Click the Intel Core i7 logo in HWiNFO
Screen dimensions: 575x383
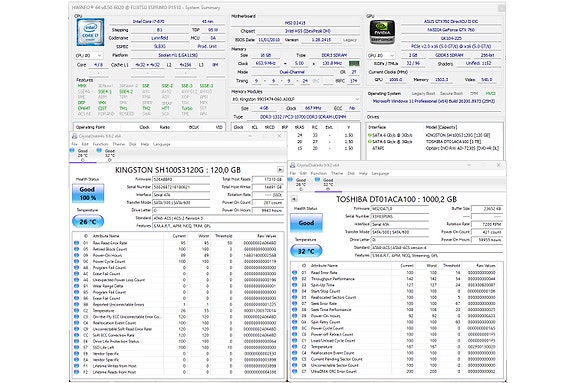pyautogui.click(x=90, y=32)
